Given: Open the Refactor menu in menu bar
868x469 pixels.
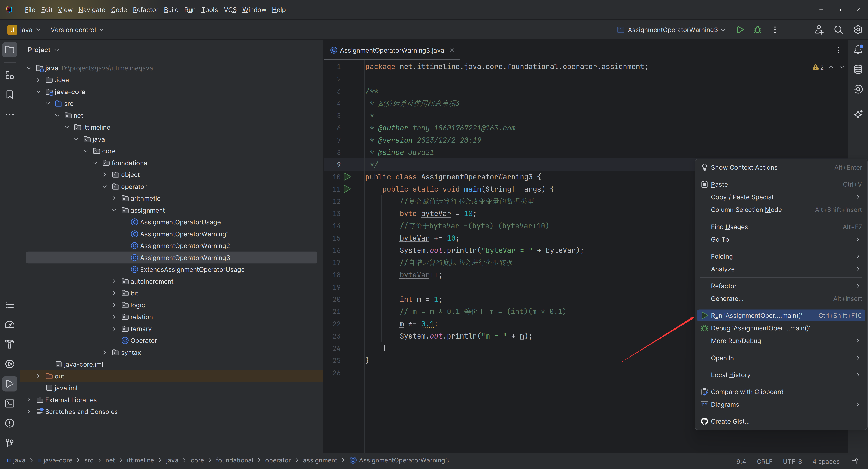Looking at the screenshot, I should 145,10.
